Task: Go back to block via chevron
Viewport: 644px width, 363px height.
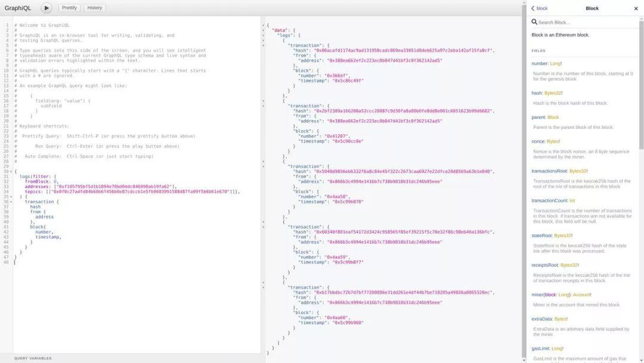Action: (539, 8)
